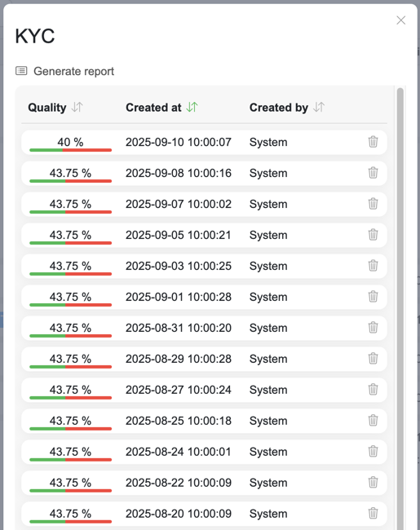Delete the 2025-09-01 10:00:28 report

click(373, 297)
